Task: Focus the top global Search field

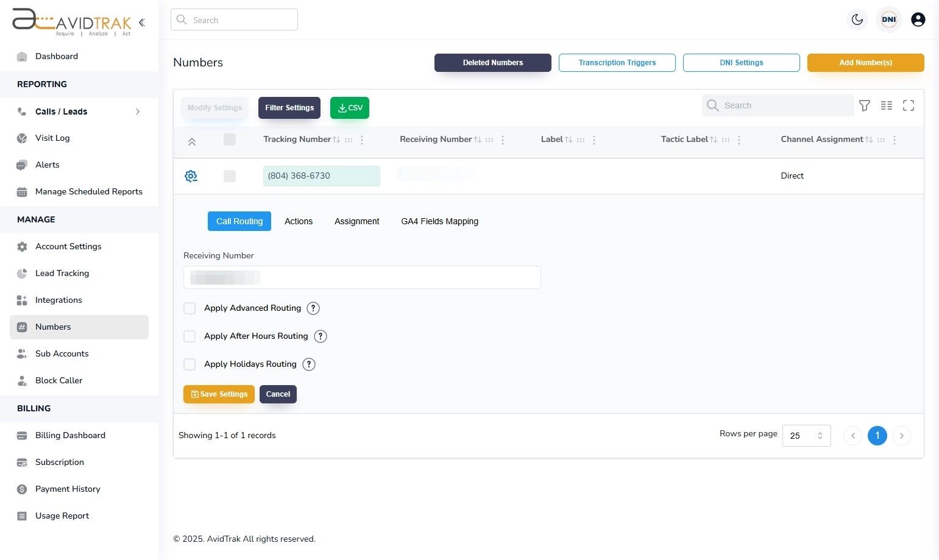Action: point(234,19)
